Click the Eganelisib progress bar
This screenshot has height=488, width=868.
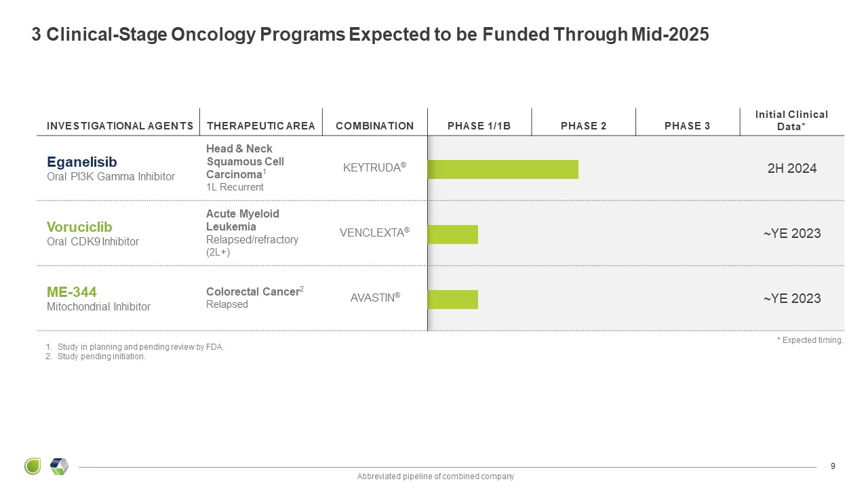click(x=502, y=169)
